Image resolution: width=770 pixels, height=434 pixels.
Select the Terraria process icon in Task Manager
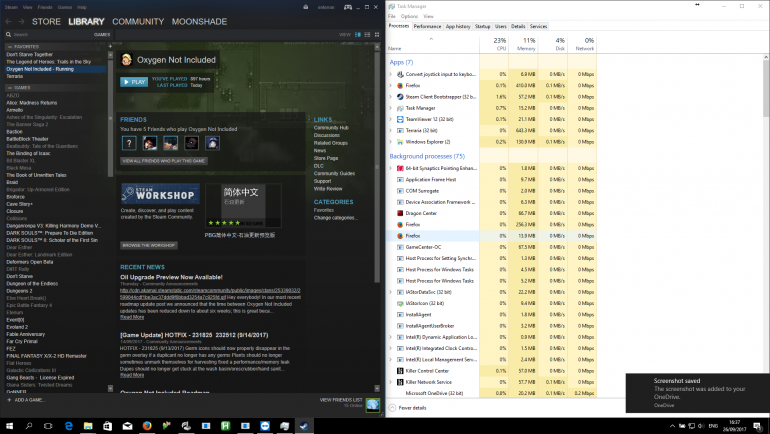pos(399,129)
